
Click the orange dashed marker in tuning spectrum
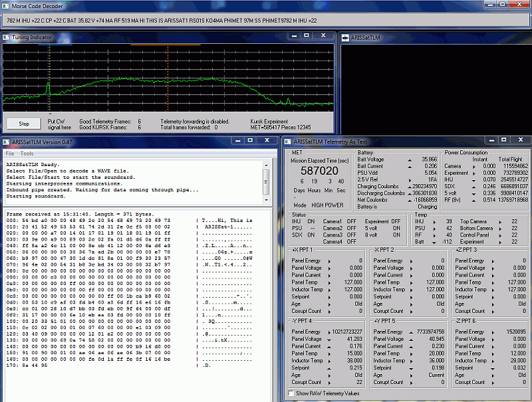168,78
